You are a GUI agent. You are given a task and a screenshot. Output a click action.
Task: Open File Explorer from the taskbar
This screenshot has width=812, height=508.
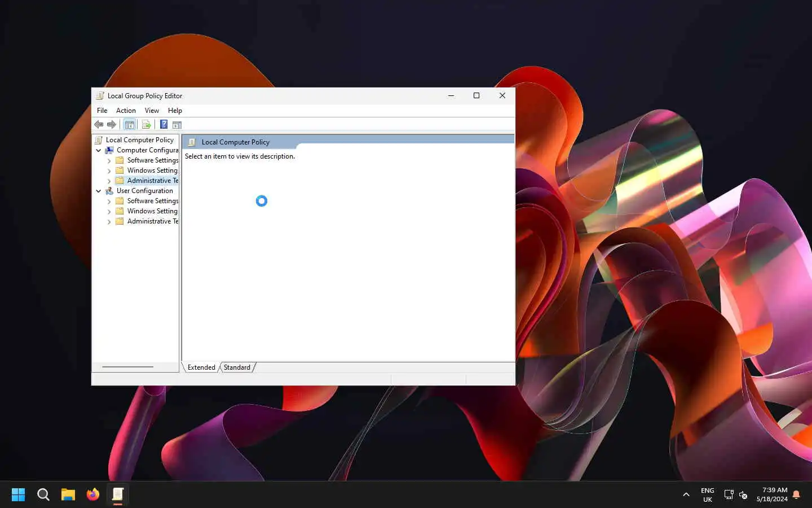point(68,494)
